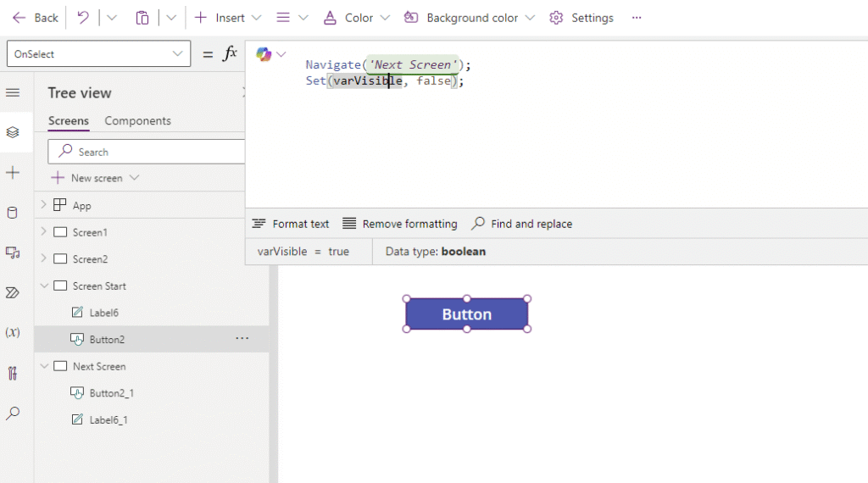Open Find and replace
Viewport: 868px width, 483px height.
click(521, 224)
